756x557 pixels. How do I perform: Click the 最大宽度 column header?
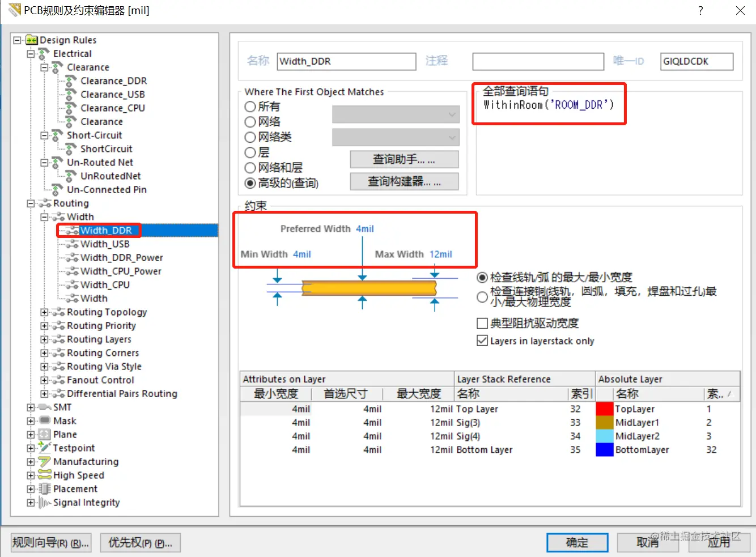point(419,394)
